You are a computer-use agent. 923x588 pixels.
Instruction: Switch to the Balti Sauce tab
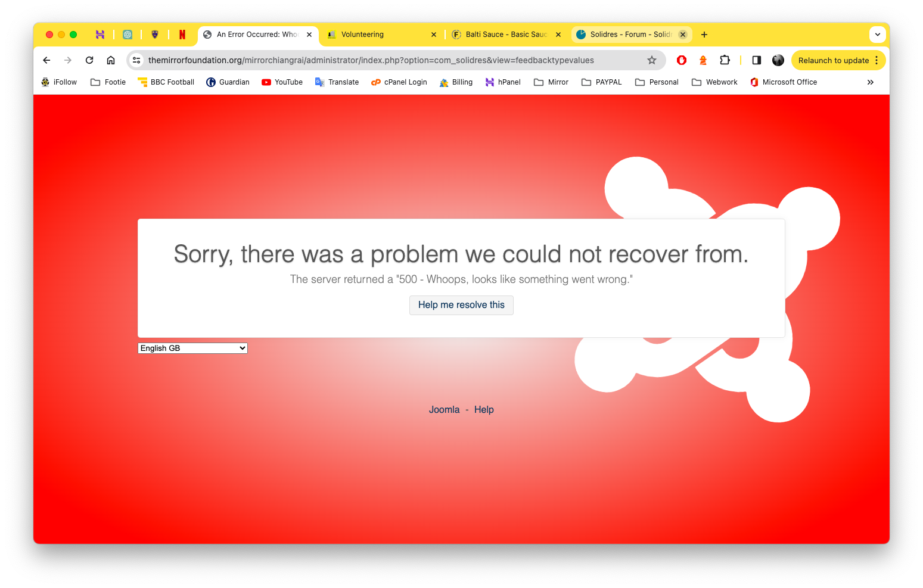coord(506,35)
